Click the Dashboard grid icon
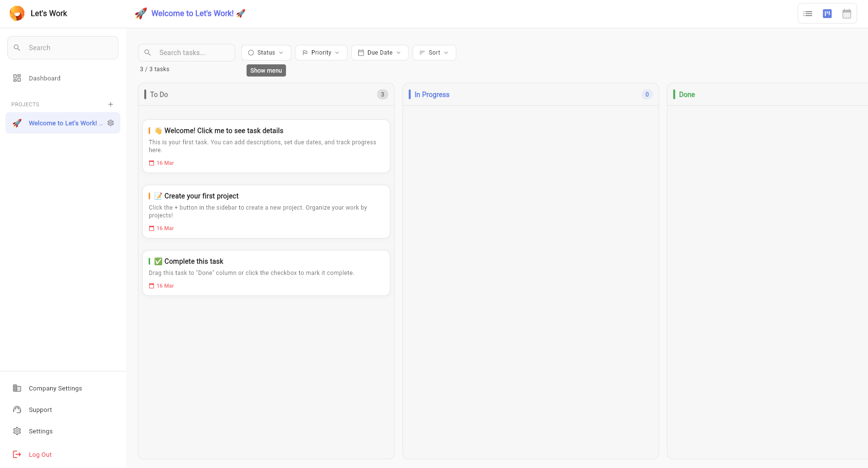This screenshot has height=468, width=868. (x=17, y=78)
